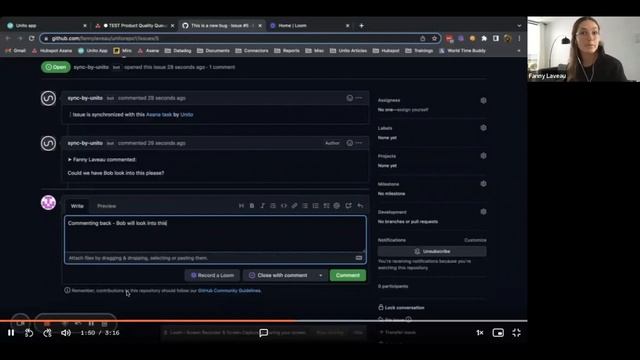The height and width of the screenshot is (360, 640).
Task: Rewind the video five seconds
Action: (29, 333)
